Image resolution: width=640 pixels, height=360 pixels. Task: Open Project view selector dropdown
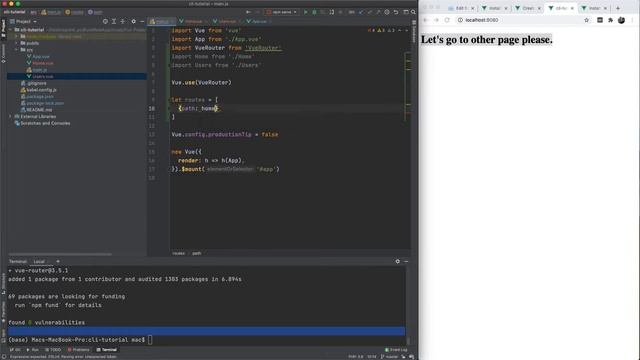23,21
